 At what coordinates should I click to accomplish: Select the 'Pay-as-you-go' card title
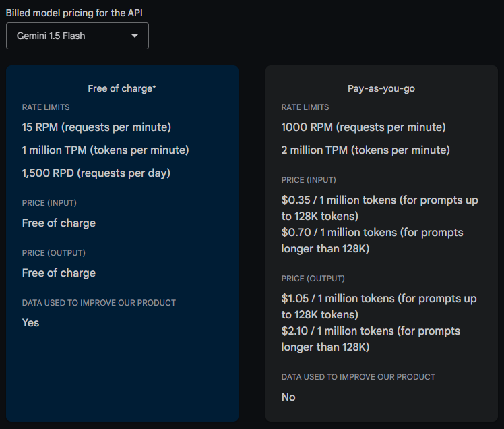[x=381, y=88]
